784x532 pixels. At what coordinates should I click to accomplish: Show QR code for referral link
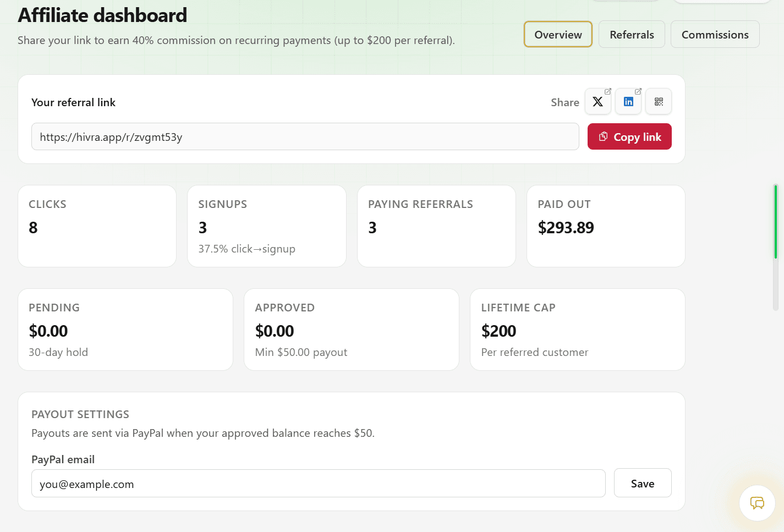pos(659,102)
